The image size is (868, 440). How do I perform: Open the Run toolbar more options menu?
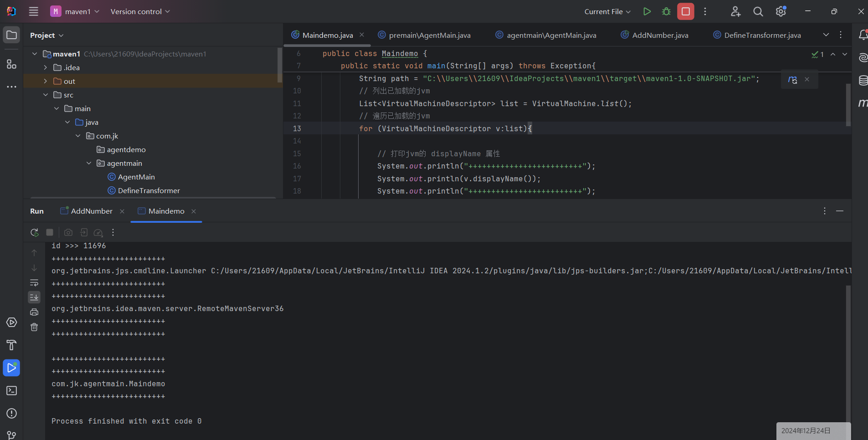click(113, 232)
